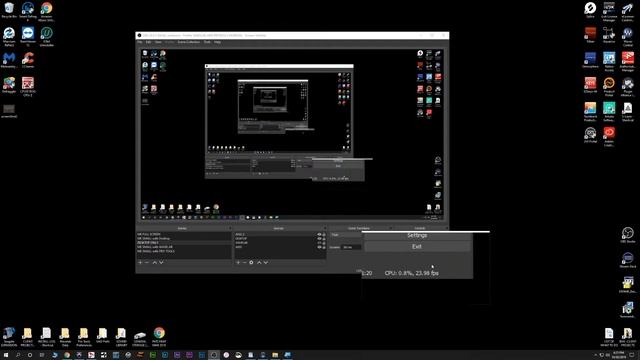Remove selected scene with minus icon

(147, 262)
